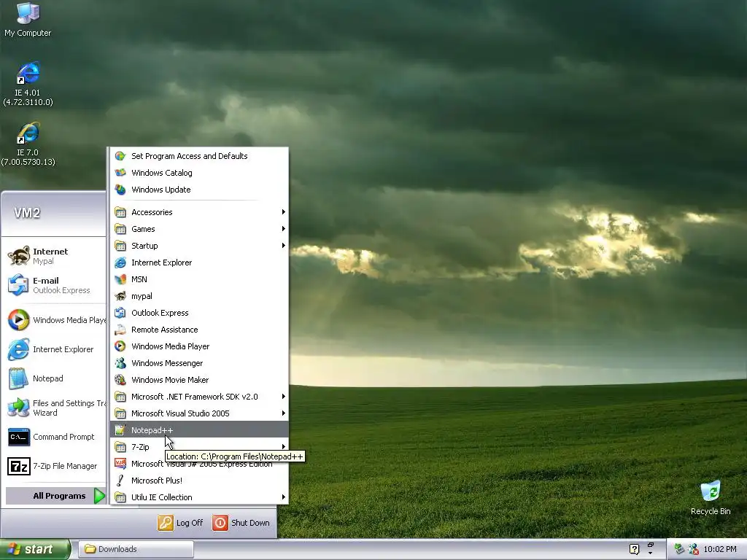Click the Windows Messenger icon
Viewport: 747px width, 560px height.
tap(120, 363)
